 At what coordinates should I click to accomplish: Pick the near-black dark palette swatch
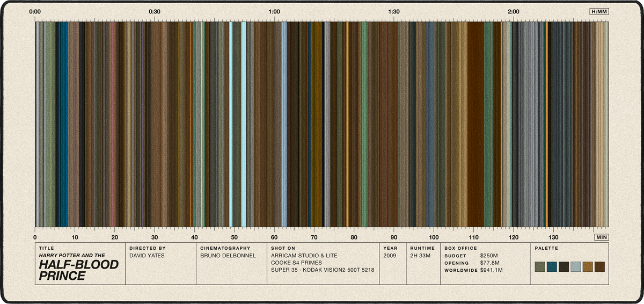(x=564, y=266)
